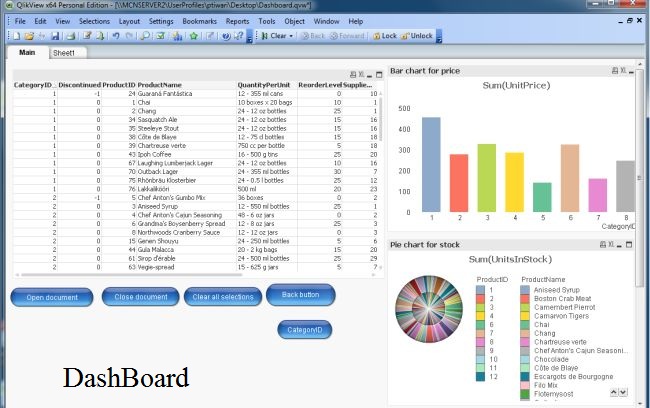Click the Search magnifier toolbar icon

pyautogui.click(x=145, y=36)
